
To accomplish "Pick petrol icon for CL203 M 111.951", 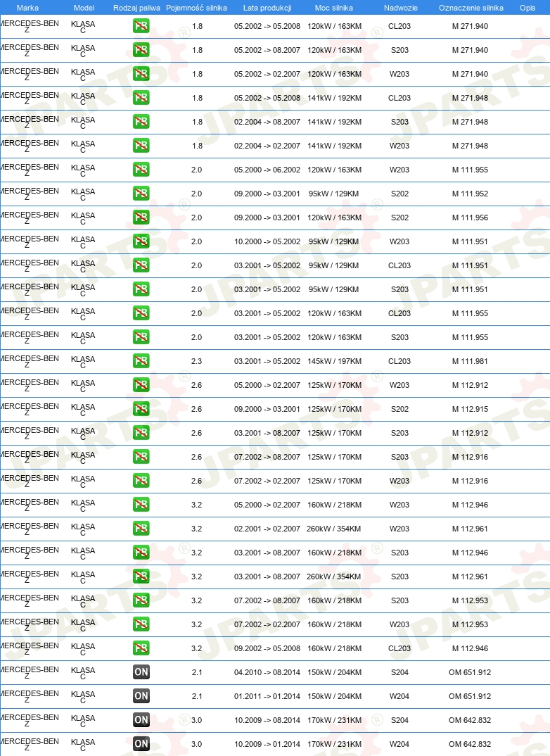I will 141,265.
